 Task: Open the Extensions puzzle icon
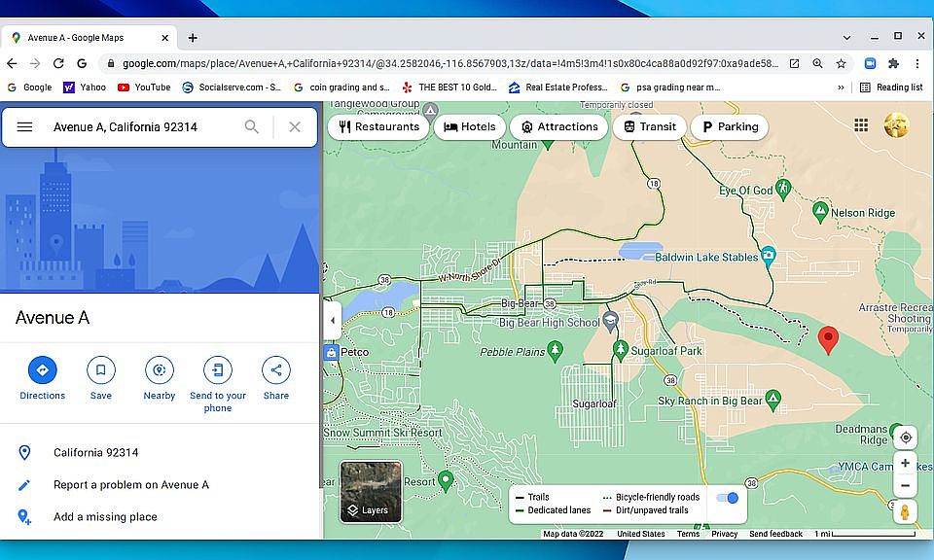tap(893, 63)
